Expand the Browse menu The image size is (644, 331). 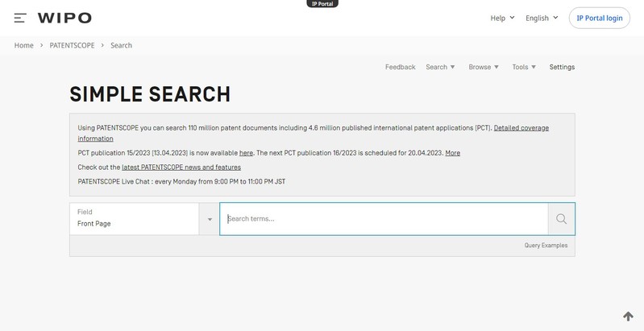(484, 67)
